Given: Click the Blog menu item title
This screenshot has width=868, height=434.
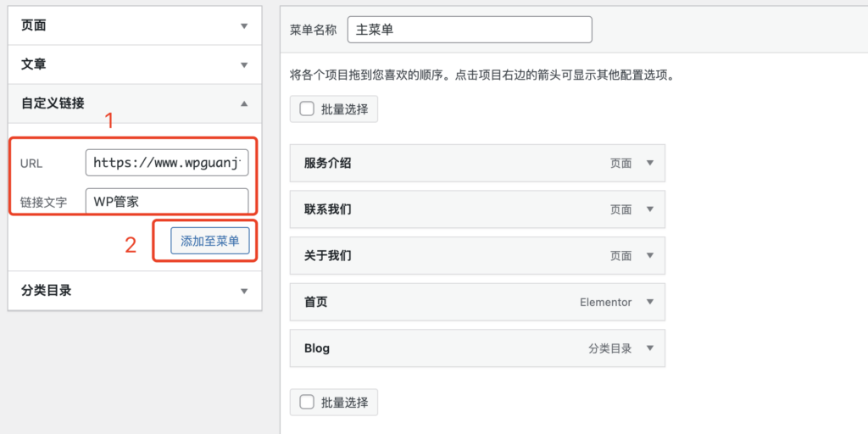Looking at the screenshot, I should (x=317, y=348).
